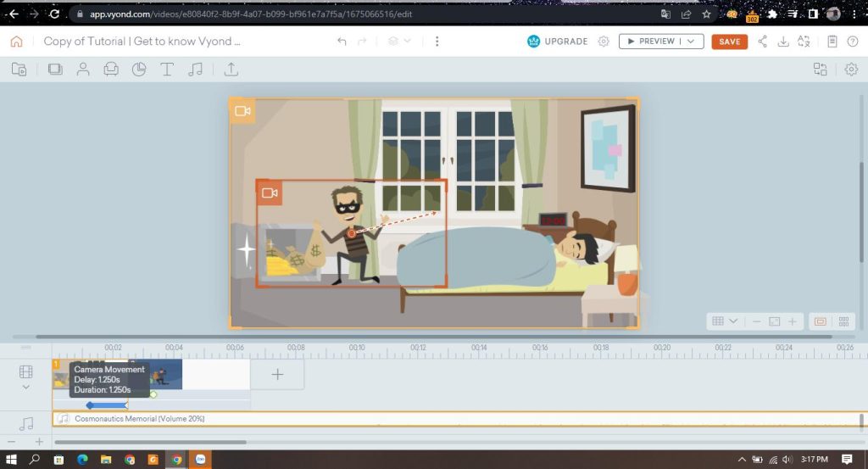The height and width of the screenshot is (469, 868).
Task: Toggle the scene grid overview button
Action: tap(843, 321)
